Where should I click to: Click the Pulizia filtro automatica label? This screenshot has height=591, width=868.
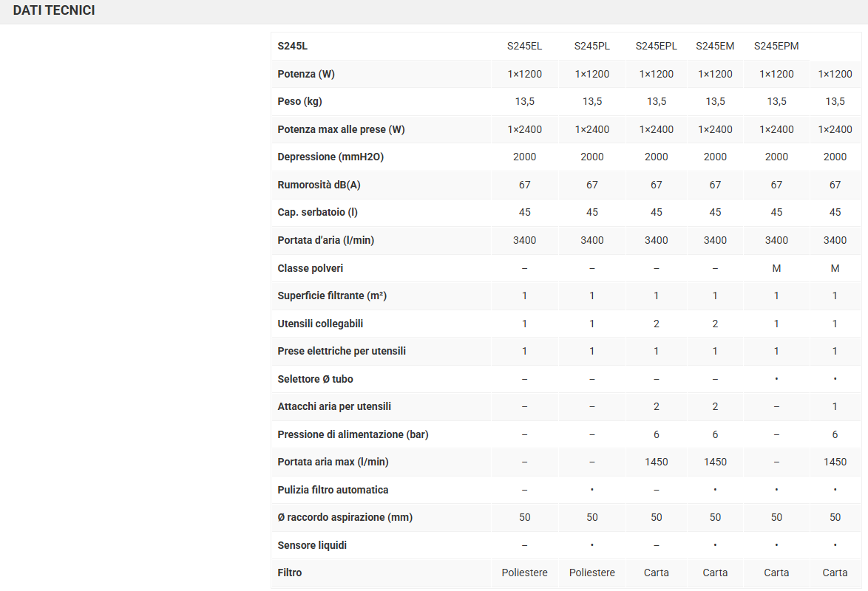333,490
